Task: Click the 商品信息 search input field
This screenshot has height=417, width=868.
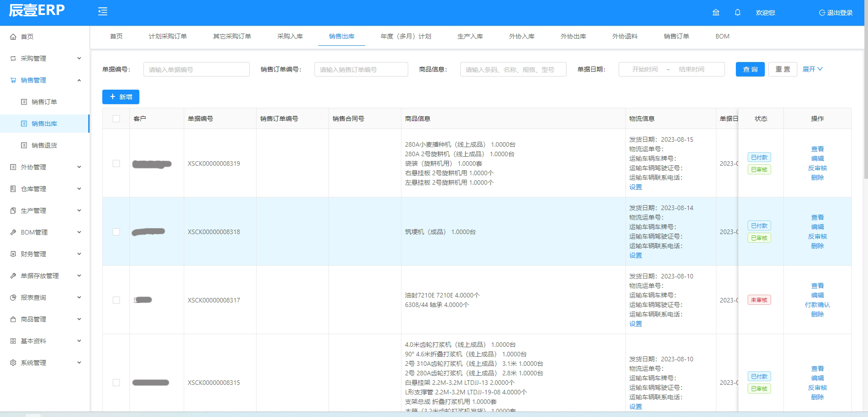Action: tap(513, 69)
